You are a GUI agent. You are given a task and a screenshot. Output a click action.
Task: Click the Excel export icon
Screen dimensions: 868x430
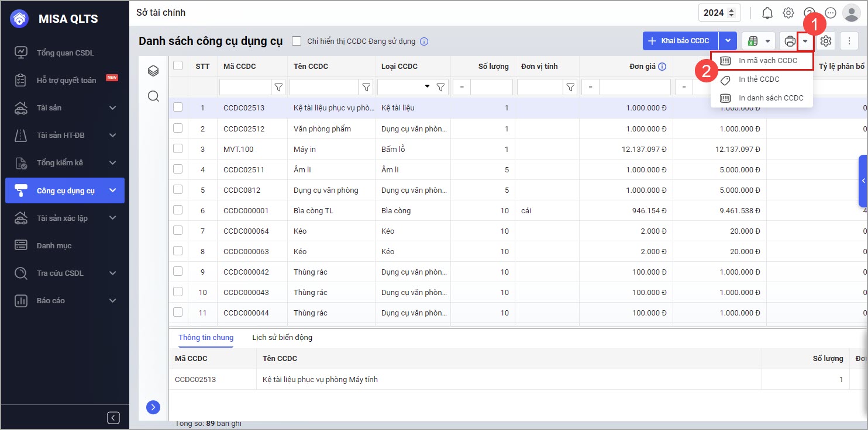[753, 41]
